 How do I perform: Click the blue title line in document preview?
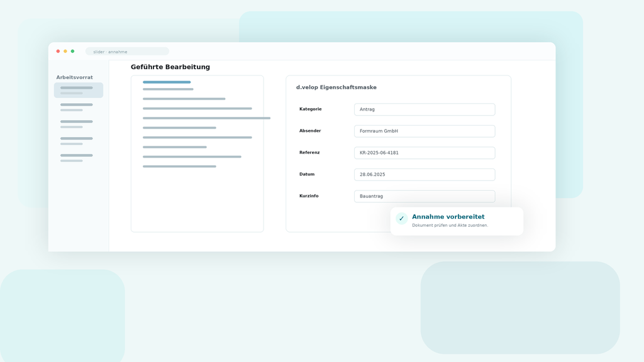(167, 82)
